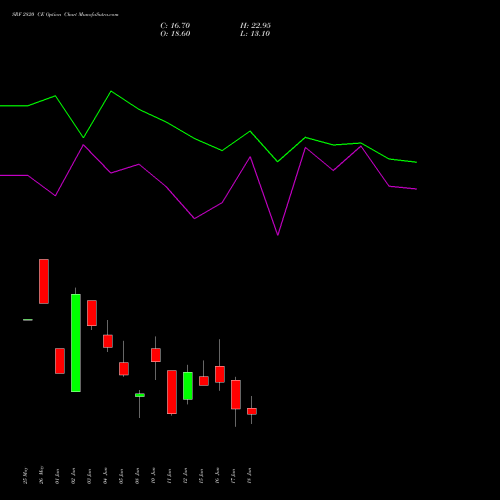The width and height of the screenshot is (500, 500).
Task: Select the 17 Jun date label
Action: pos(234,476)
